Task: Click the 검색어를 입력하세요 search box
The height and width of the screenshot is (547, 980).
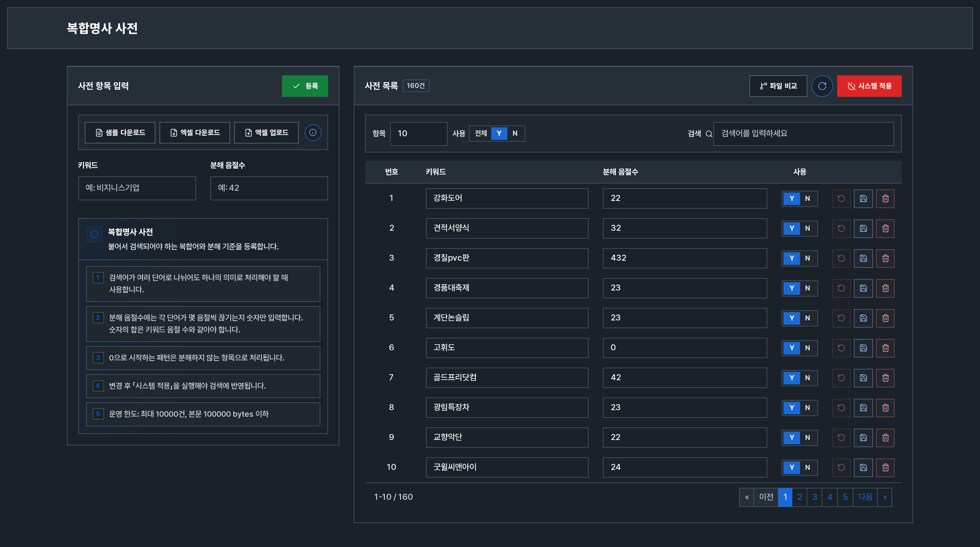Action: tap(803, 134)
